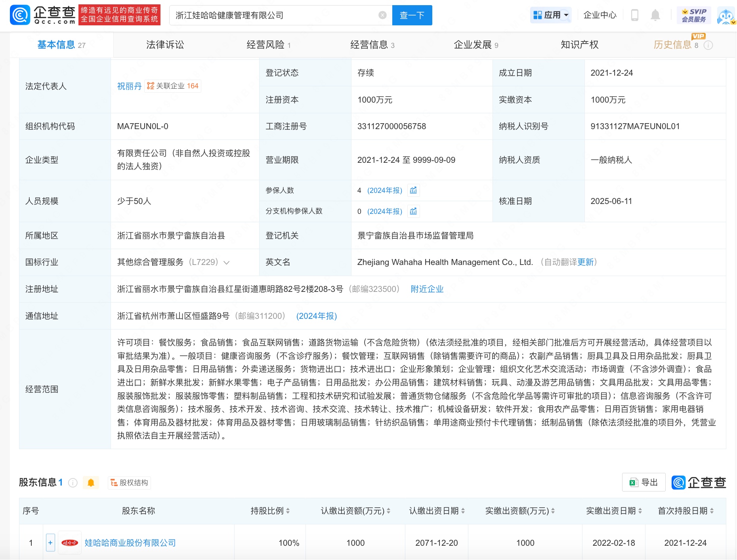Screen dimensions: 737x560
Task: Click the 查一下 search button
Action: click(x=412, y=15)
